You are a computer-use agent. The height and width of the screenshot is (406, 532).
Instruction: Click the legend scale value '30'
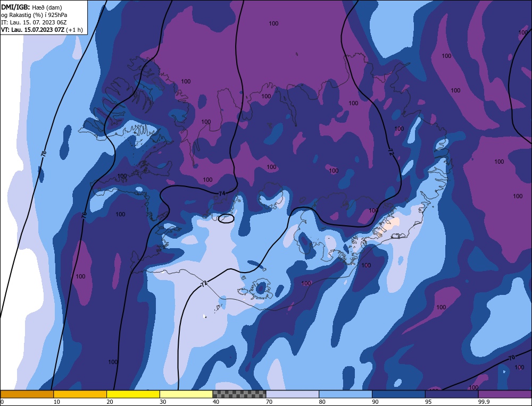click(163, 402)
